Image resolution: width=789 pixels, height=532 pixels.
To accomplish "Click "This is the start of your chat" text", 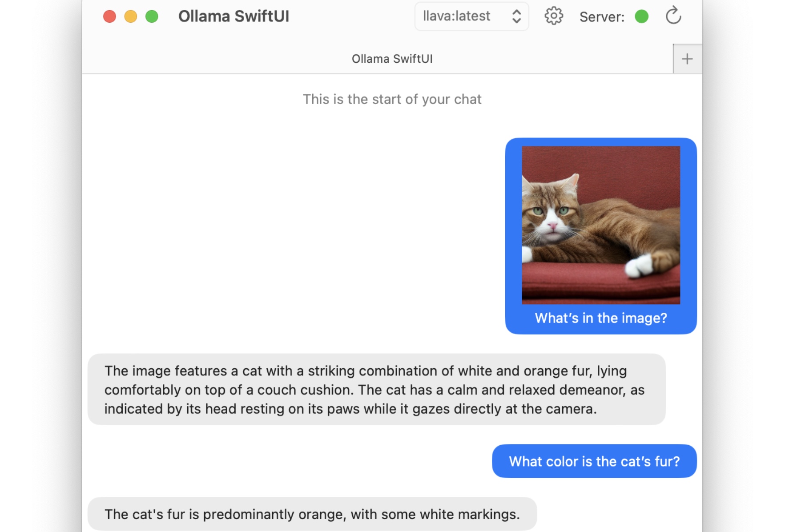I will (392, 99).
